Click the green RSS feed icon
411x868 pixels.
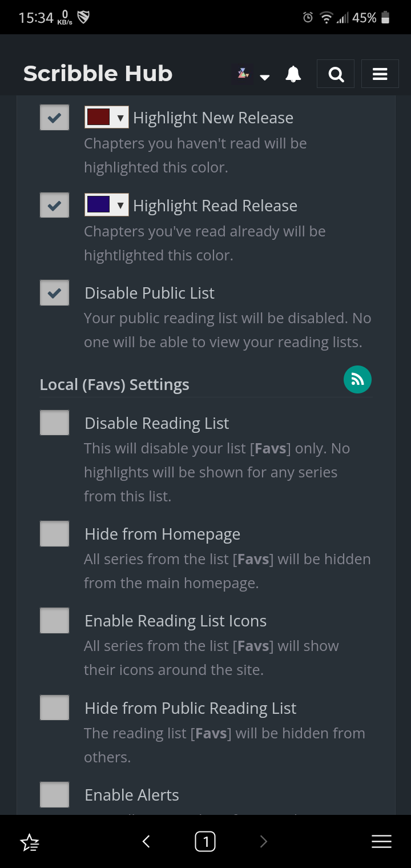coord(357,380)
